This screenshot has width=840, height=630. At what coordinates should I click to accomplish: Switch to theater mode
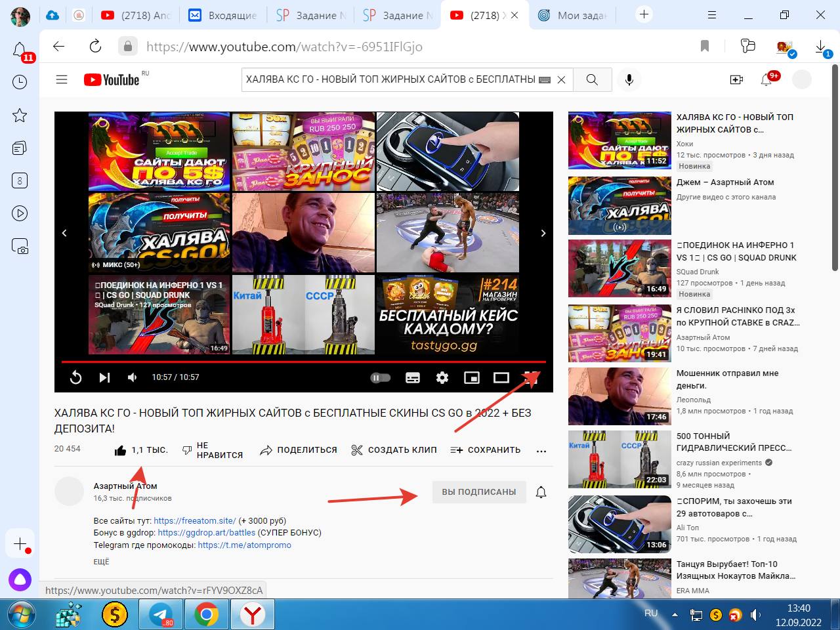point(501,377)
